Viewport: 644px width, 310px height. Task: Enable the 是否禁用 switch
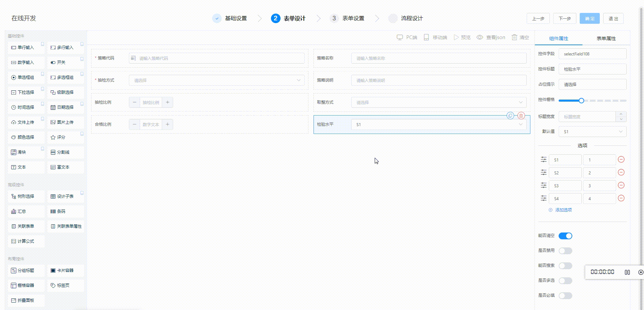tap(565, 251)
